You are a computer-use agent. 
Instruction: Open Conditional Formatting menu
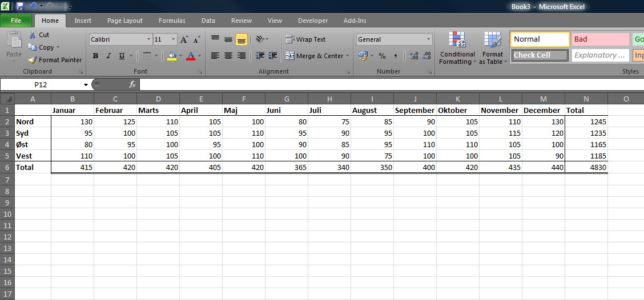pyautogui.click(x=457, y=49)
